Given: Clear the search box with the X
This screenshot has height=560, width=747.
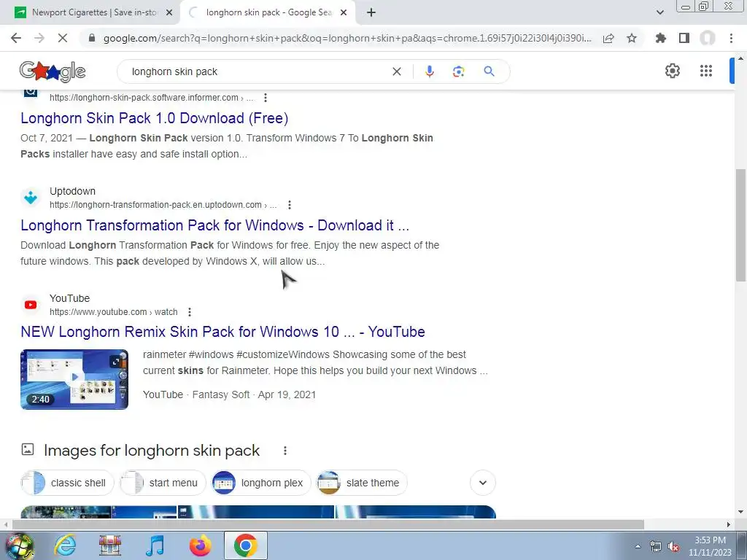Looking at the screenshot, I should 396,71.
